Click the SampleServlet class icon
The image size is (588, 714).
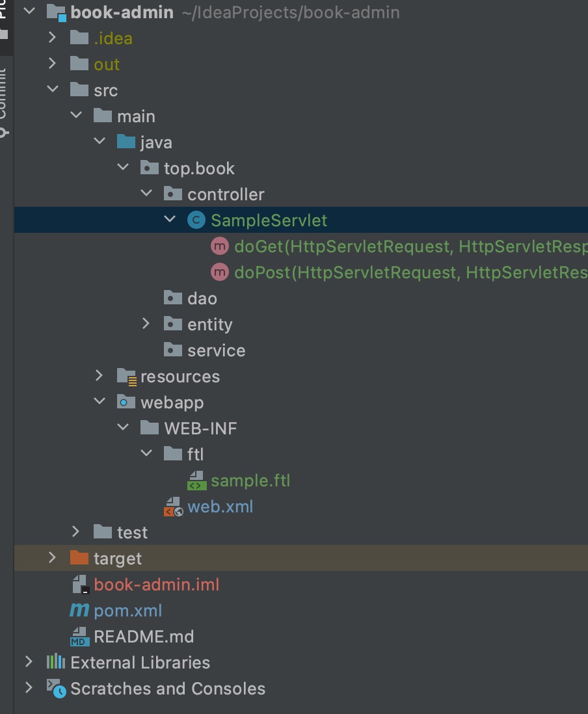tap(196, 220)
